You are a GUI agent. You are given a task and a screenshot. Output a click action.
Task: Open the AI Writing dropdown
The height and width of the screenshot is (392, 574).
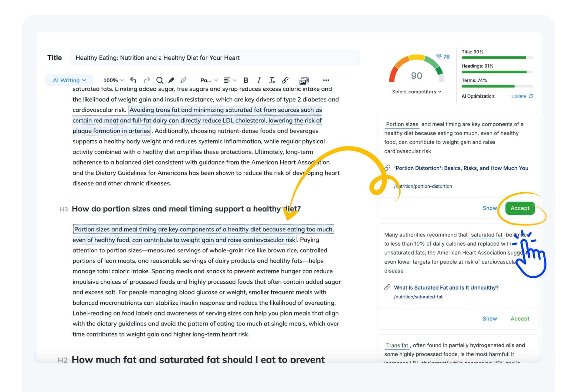(69, 80)
